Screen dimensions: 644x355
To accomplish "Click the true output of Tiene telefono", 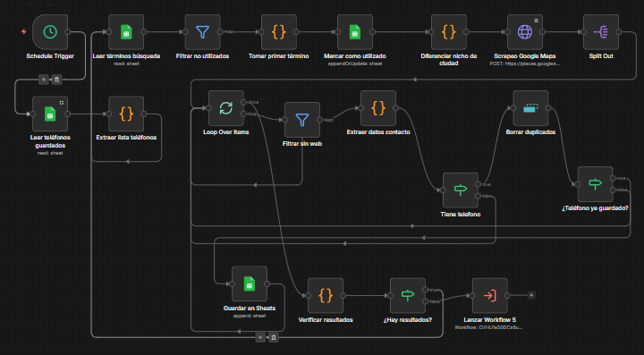I will pyautogui.click(x=478, y=184).
